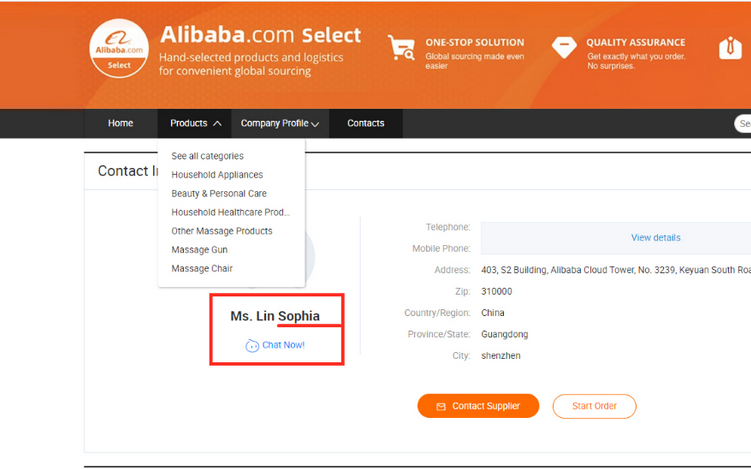Click the Start Order button
This screenshot has height=469, width=751.
(x=594, y=406)
